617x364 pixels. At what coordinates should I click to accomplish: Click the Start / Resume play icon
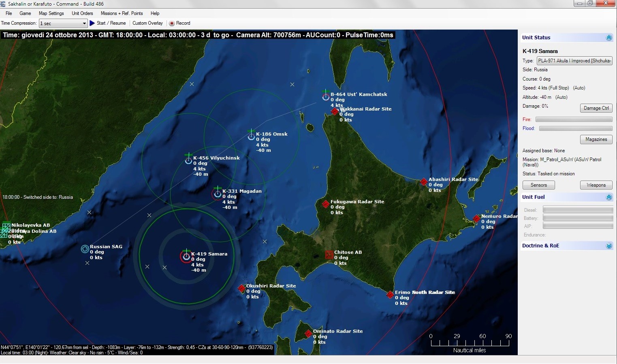(92, 23)
